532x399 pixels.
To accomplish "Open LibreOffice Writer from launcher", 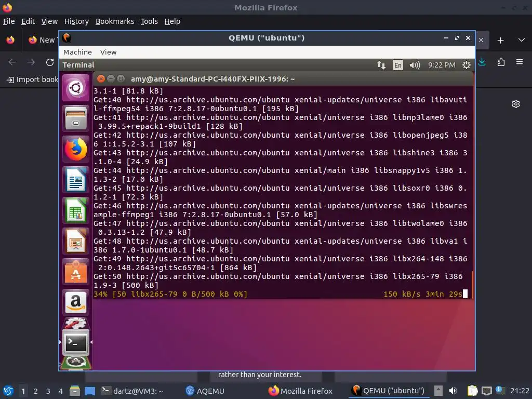I will 76,179.
